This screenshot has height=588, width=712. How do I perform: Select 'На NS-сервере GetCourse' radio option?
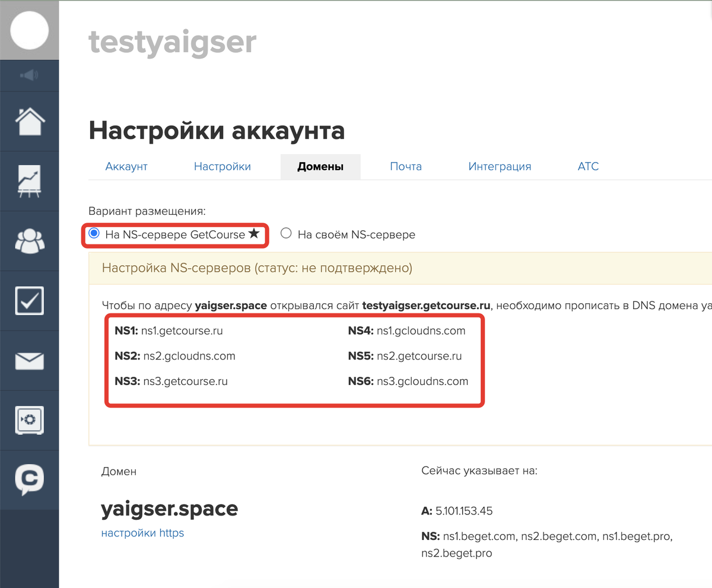click(93, 234)
